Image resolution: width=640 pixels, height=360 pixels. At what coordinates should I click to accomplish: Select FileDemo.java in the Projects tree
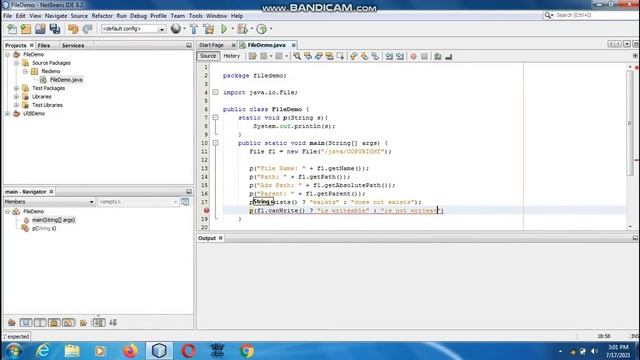(x=66, y=80)
